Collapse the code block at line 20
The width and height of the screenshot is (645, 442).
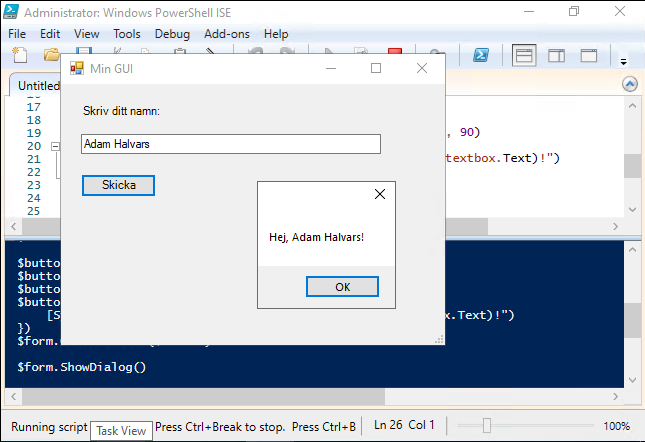55,146
